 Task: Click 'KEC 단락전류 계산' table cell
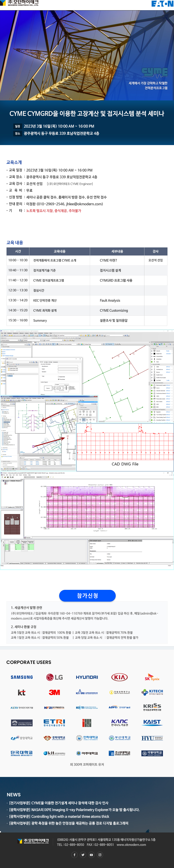pos(45,300)
